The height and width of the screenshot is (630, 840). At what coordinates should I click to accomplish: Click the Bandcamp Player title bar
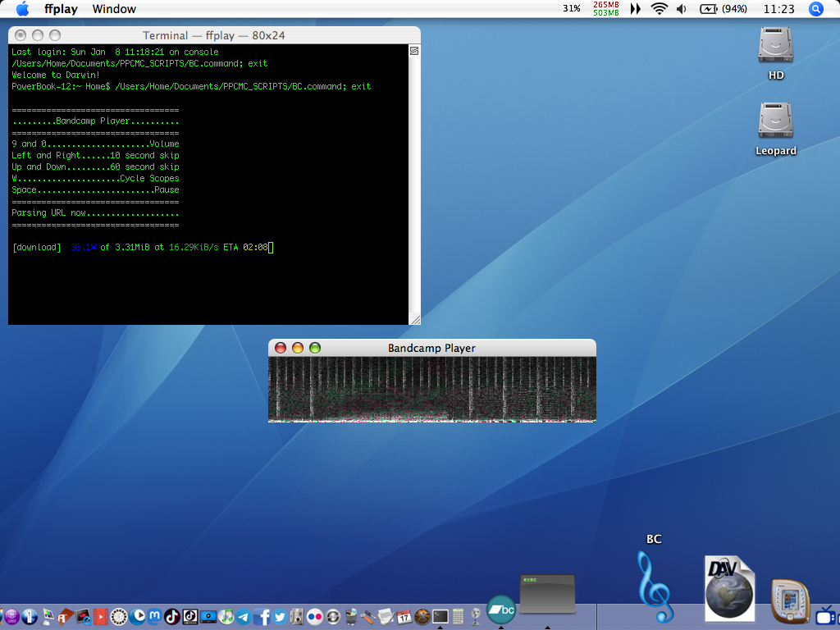[431, 348]
